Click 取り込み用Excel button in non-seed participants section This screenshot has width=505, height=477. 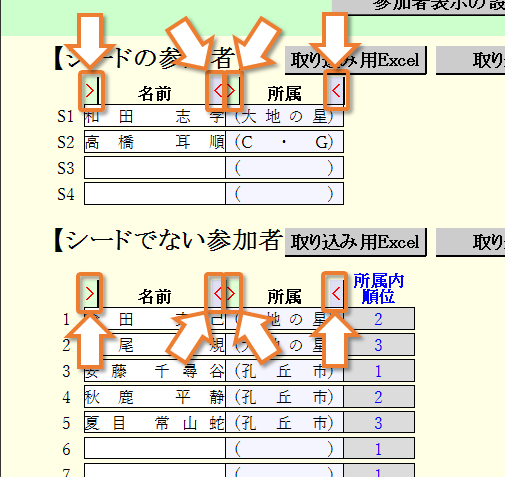[x=355, y=242]
